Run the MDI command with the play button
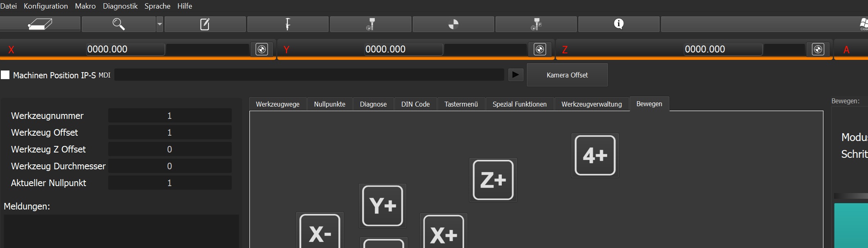 [516, 75]
